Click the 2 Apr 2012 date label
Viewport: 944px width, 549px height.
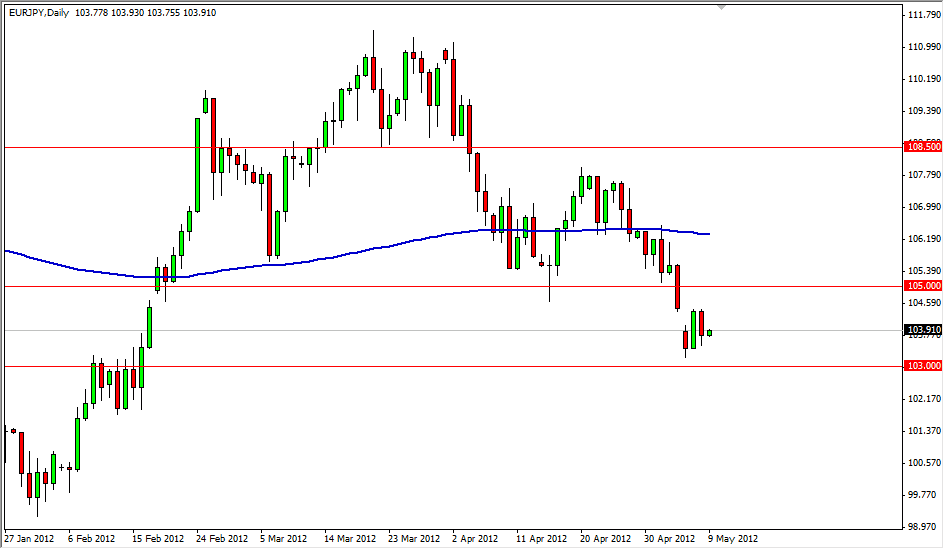(476, 538)
